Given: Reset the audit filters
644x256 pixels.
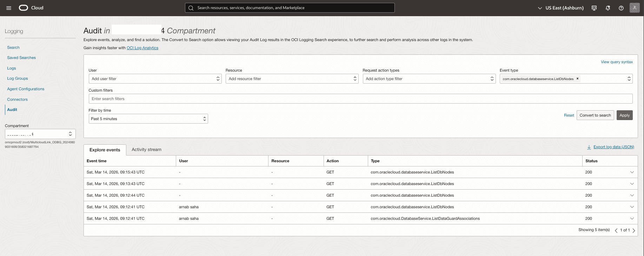Looking at the screenshot, I should pyautogui.click(x=569, y=115).
